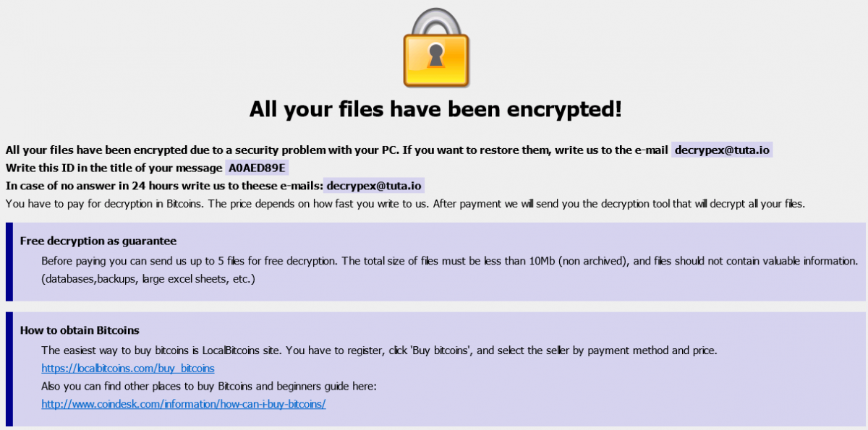
Task: Click the decrypex@tuta.io address after 'theese e-mails:'
Action: [x=374, y=186]
